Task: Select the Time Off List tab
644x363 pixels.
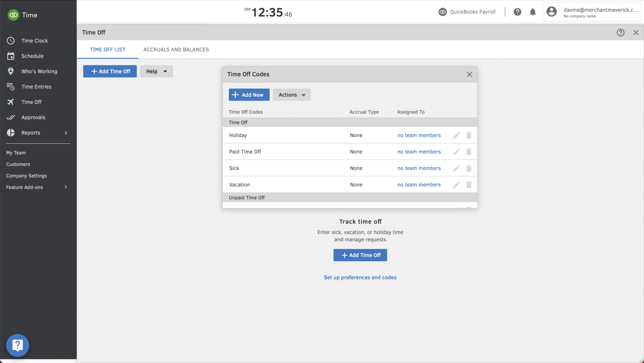Action: (x=107, y=49)
